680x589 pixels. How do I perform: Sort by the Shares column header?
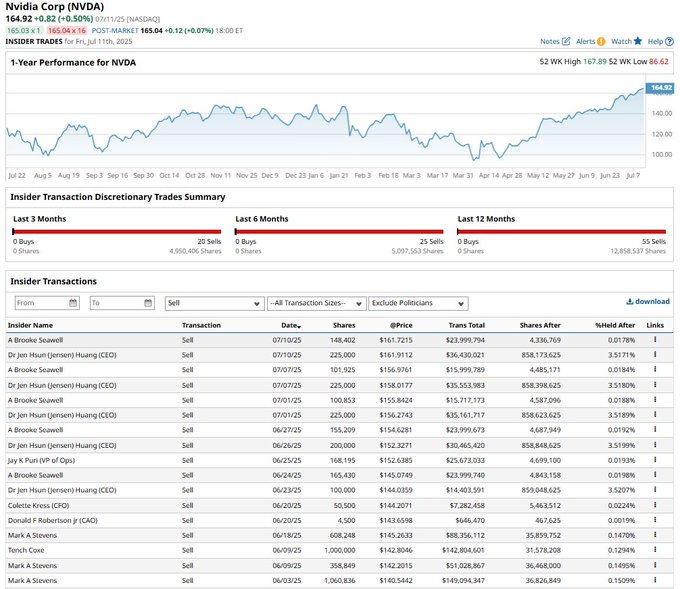click(344, 326)
